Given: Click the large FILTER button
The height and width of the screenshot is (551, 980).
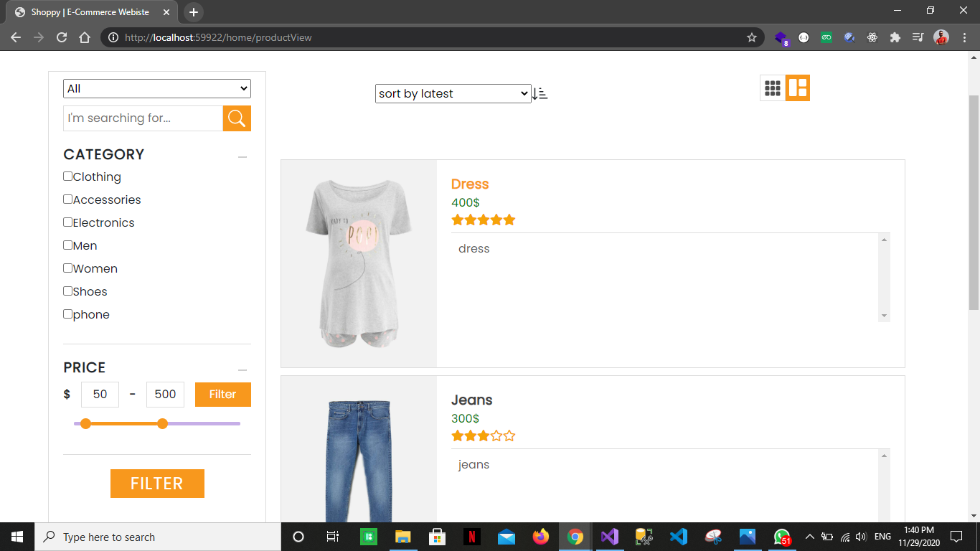Looking at the screenshot, I should point(157,484).
